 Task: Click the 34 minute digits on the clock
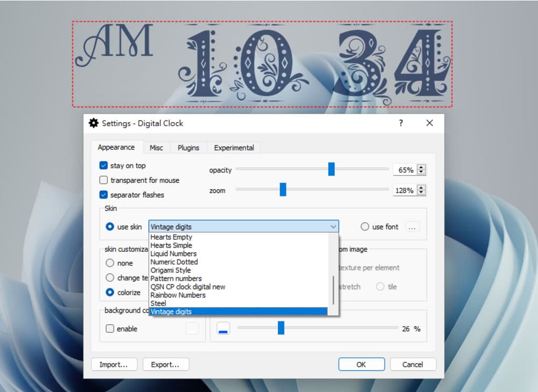pos(392,65)
